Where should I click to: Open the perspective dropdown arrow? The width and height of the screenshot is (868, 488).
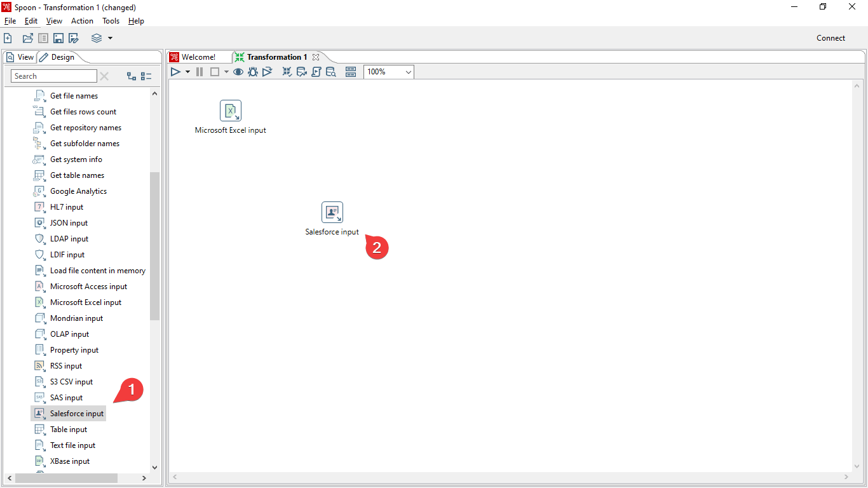click(x=110, y=38)
